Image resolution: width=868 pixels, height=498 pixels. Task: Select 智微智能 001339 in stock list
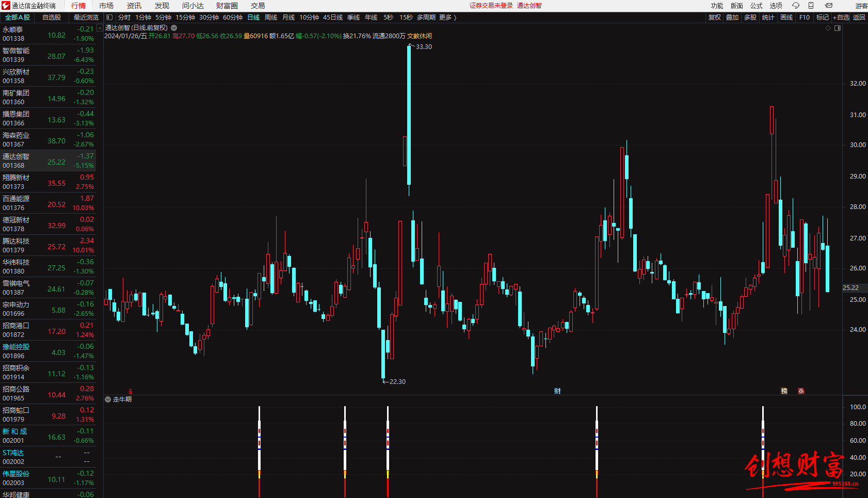coord(48,55)
